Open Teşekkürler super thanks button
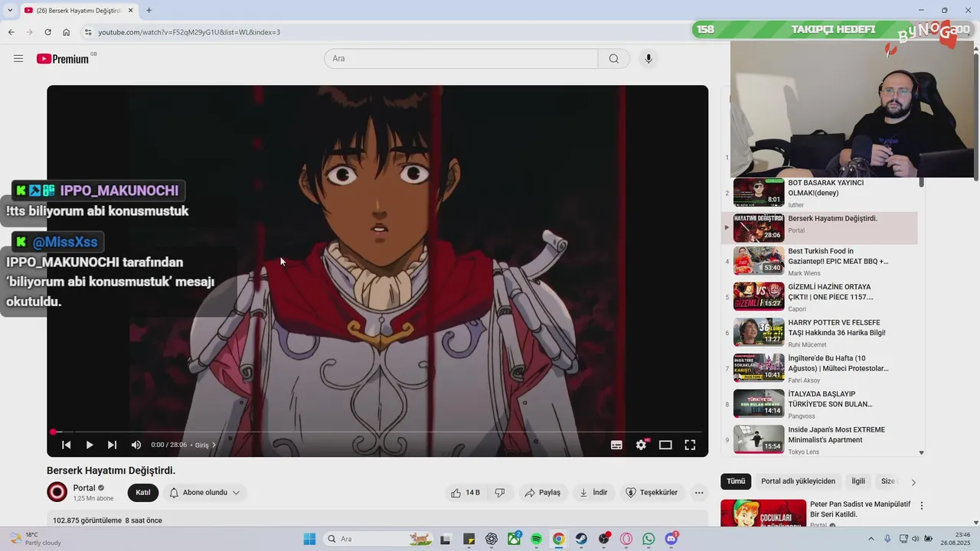The height and width of the screenshot is (551, 980). (652, 493)
